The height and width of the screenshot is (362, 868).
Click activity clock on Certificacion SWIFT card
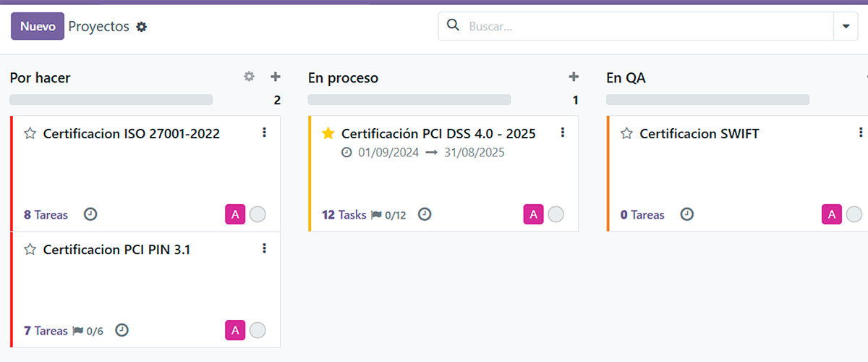686,214
